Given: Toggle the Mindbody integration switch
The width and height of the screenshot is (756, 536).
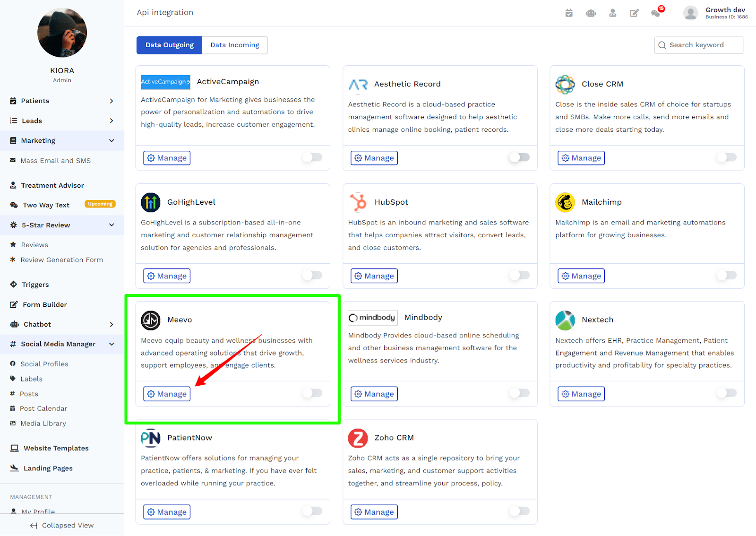Looking at the screenshot, I should [x=520, y=393].
